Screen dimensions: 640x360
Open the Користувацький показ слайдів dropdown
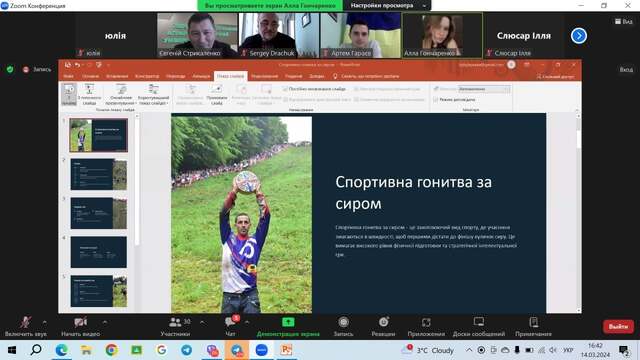click(153, 94)
